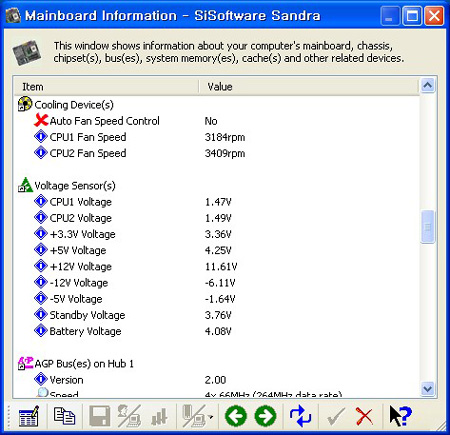This screenshot has height=435, width=450.
Task: Click the bar chart toolbar icon
Action: click(x=160, y=417)
